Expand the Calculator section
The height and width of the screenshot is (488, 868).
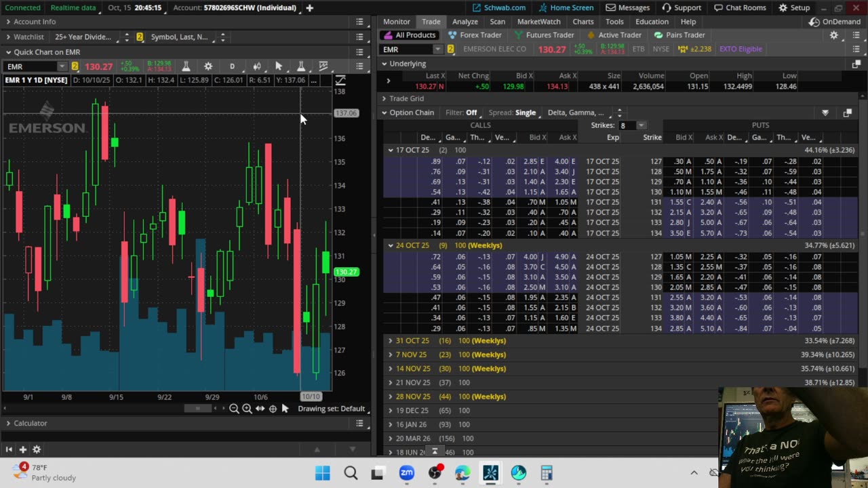click(x=8, y=423)
